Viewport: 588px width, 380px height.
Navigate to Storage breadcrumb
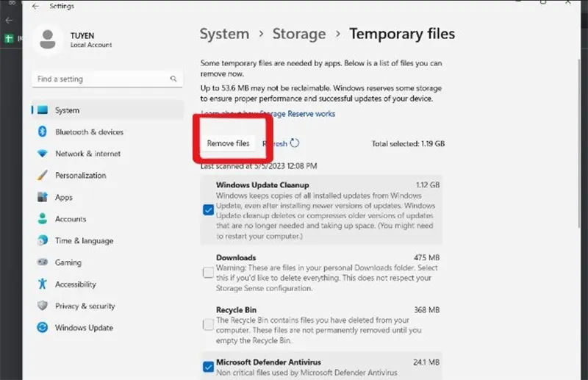[299, 34]
